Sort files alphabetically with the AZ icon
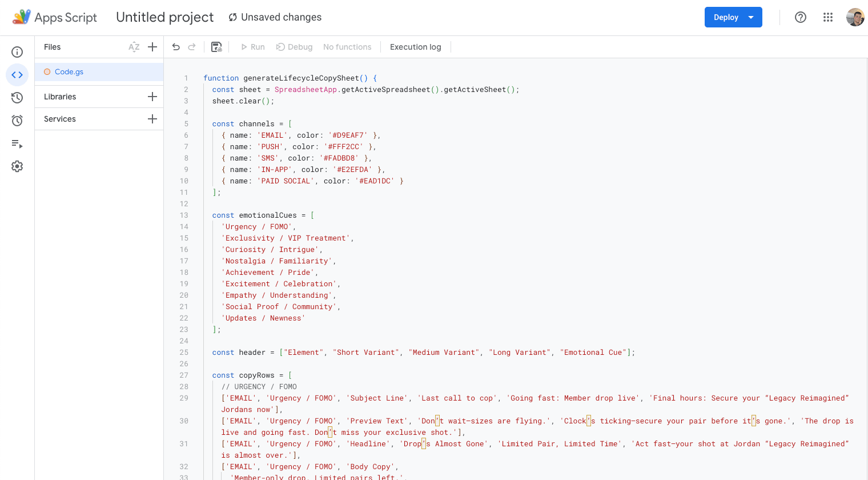Image resolution: width=868 pixels, height=480 pixels. click(134, 47)
